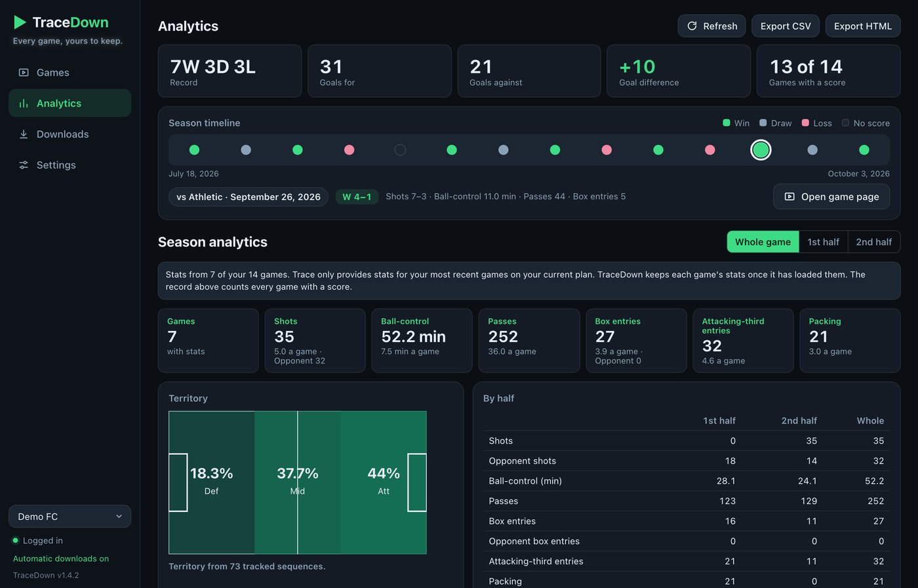918x588 pixels.
Task: Click the 7W 3D 3L Record card
Action: (x=229, y=71)
